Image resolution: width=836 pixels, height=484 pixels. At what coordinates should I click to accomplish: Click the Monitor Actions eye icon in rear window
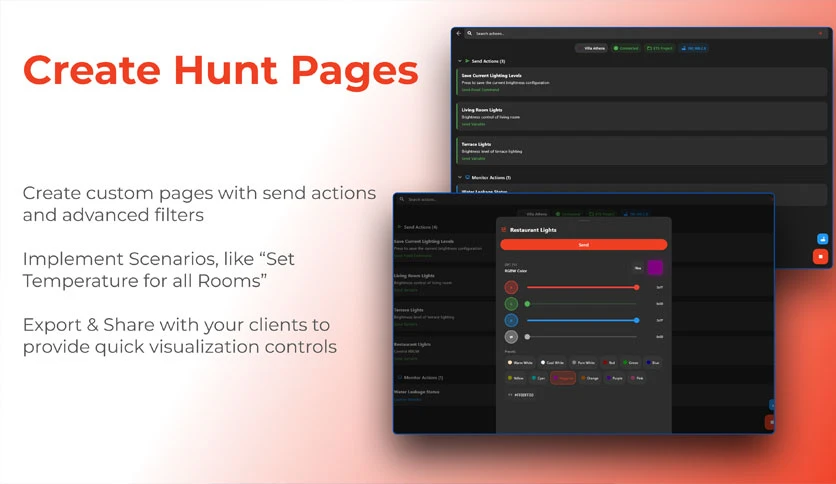coord(467,177)
